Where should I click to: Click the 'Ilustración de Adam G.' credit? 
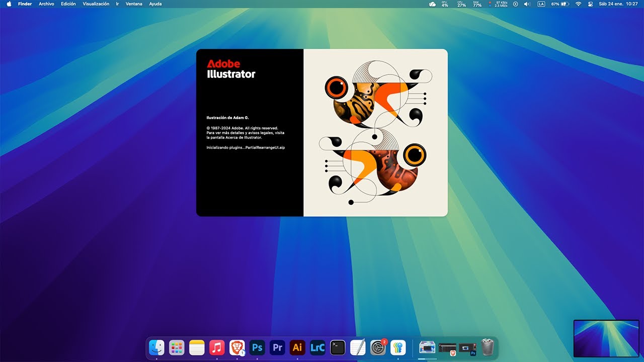(x=227, y=118)
